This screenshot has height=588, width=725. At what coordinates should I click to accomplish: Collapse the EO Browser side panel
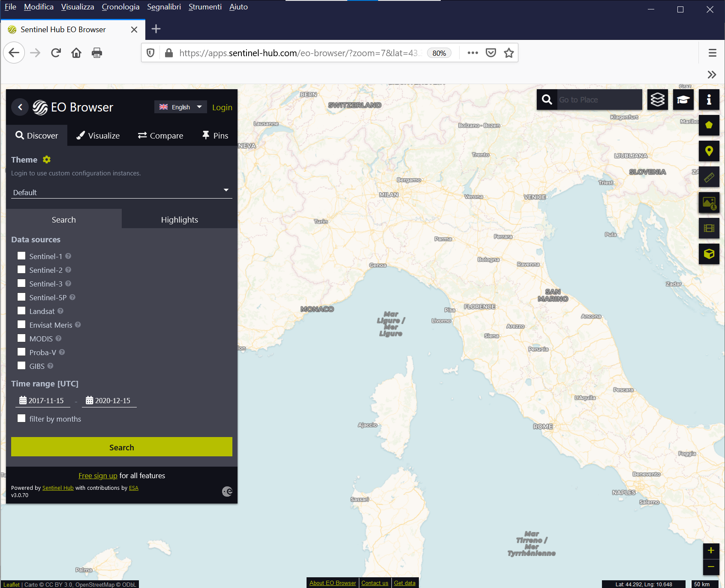pyautogui.click(x=20, y=107)
